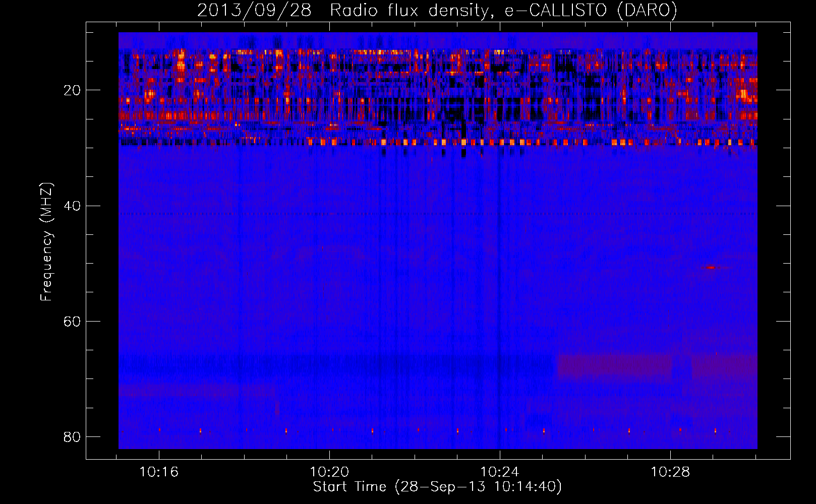Click the '10:16' time tick label
Viewport: 816px width, 504px height.
click(159, 472)
